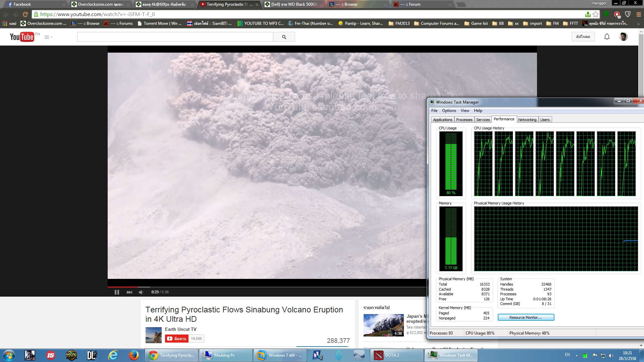The height and width of the screenshot is (362, 644).
Task: Subscribe to Earth Uncut TV channel
Action: pos(177,339)
